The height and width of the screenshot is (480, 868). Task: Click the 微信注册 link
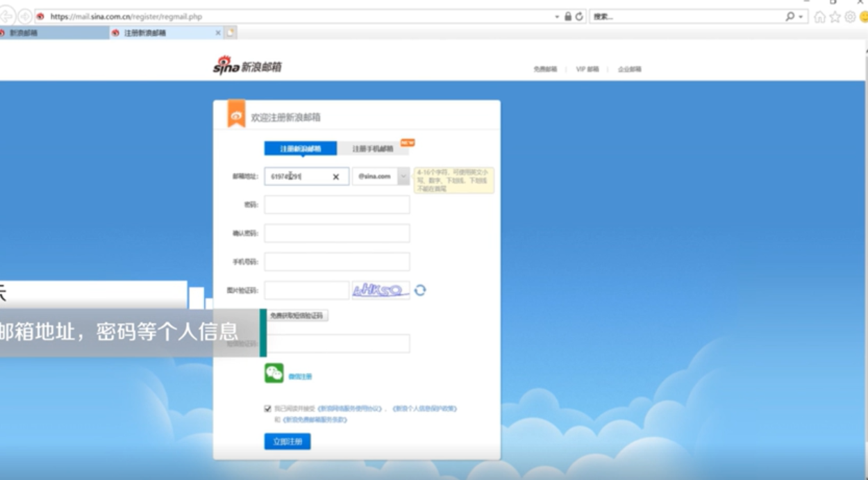click(x=301, y=376)
